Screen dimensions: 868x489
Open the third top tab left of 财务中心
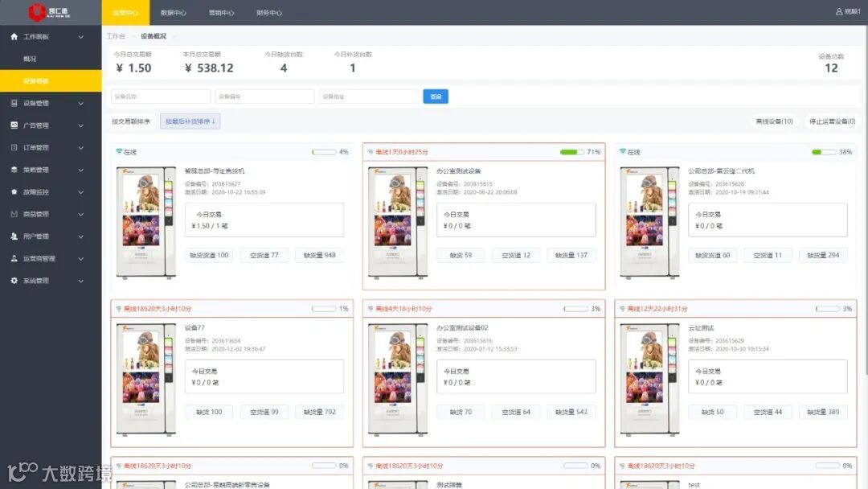pyautogui.click(x=222, y=12)
